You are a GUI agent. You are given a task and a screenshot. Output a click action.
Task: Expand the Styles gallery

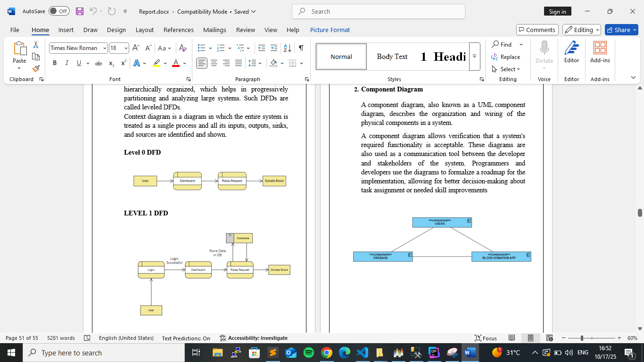[475, 57]
